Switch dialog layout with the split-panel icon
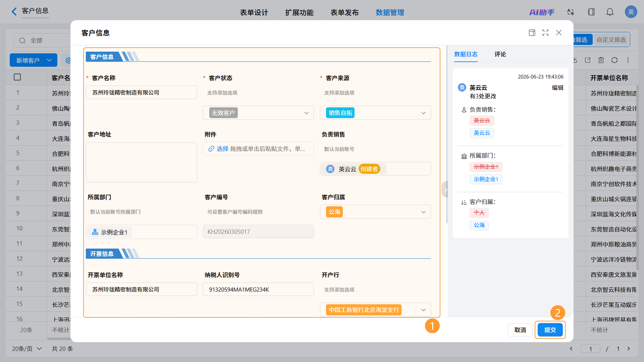 click(x=532, y=33)
